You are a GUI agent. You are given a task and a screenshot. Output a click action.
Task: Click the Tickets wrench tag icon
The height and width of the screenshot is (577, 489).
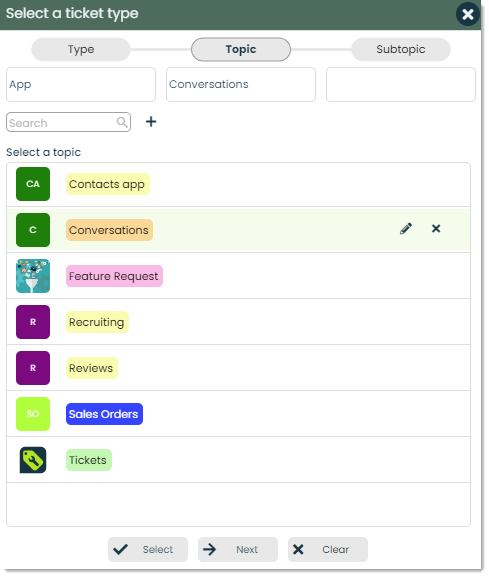tap(33, 460)
